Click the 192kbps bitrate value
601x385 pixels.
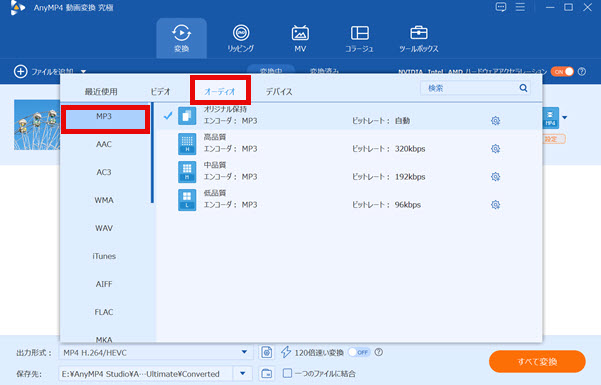point(410,177)
